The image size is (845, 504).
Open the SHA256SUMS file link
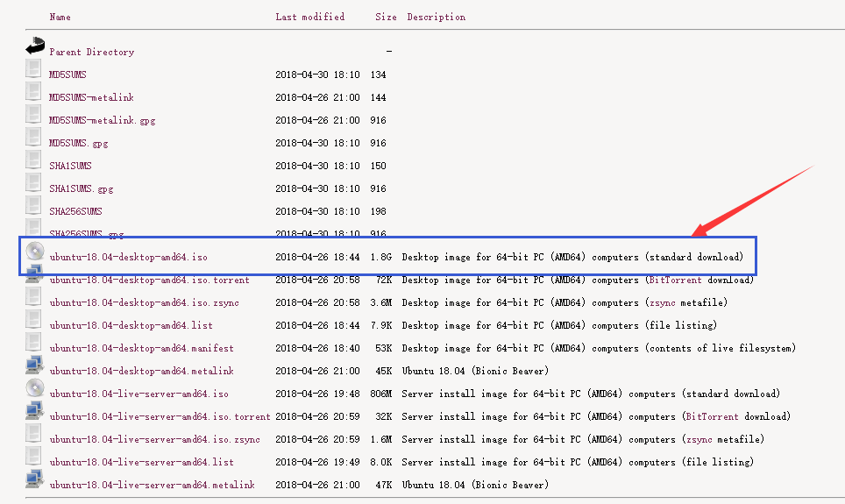point(75,211)
